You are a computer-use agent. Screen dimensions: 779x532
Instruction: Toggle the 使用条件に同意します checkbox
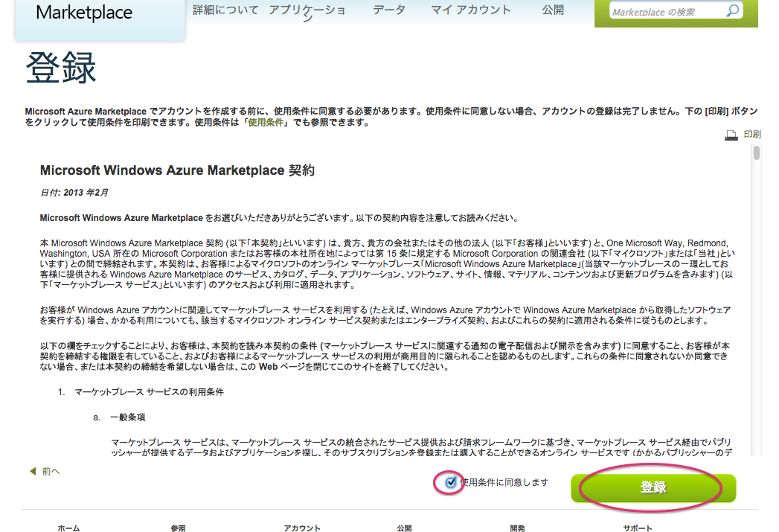click(451, 482)
